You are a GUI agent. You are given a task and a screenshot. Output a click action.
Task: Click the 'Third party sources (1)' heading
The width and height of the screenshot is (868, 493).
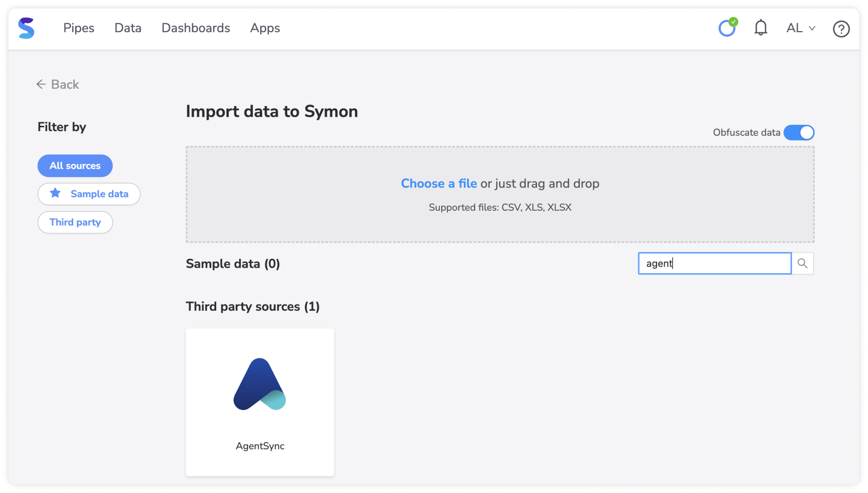[x=253, y=307]
